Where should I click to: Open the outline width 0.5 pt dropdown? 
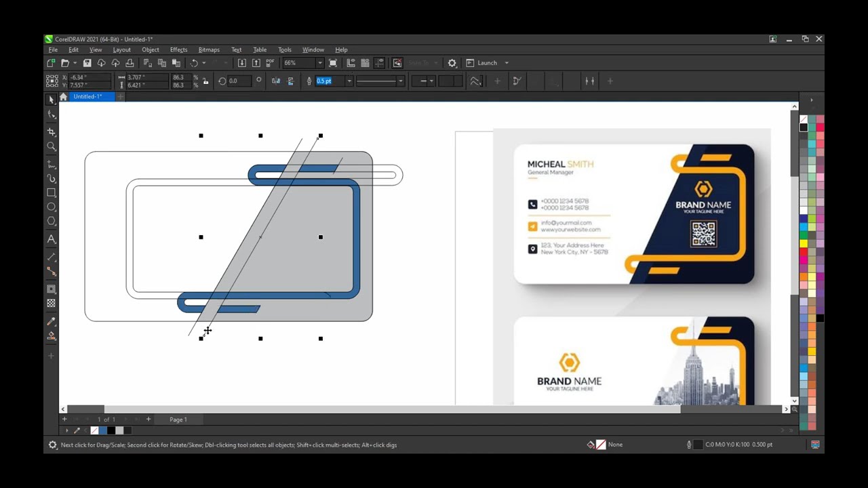tap(349, 81)
